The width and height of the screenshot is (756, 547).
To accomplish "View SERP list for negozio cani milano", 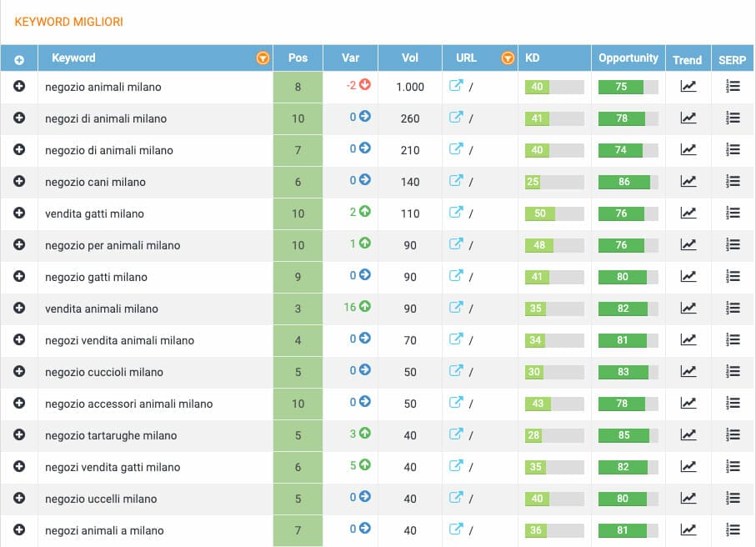I will click(x=733, y=182).
